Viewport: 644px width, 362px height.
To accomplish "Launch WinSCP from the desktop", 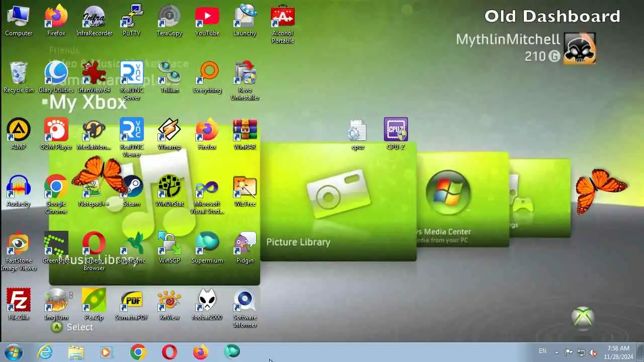I will tap(170, 248).
